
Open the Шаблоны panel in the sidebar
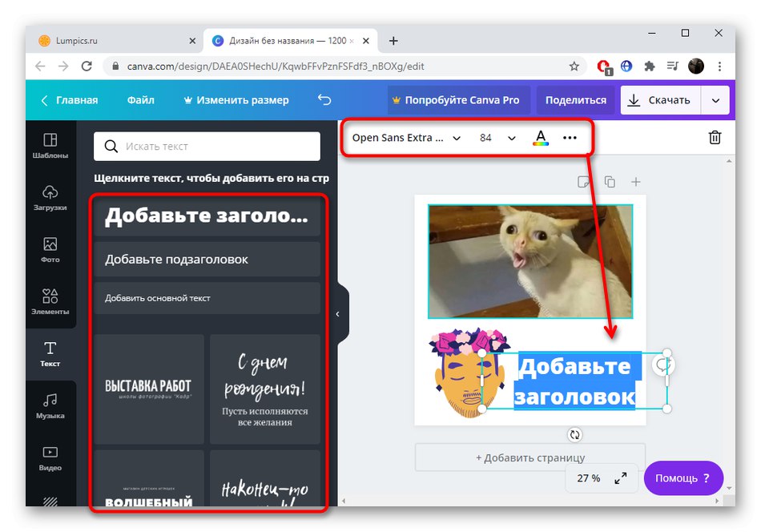click(x=50, y=143)
